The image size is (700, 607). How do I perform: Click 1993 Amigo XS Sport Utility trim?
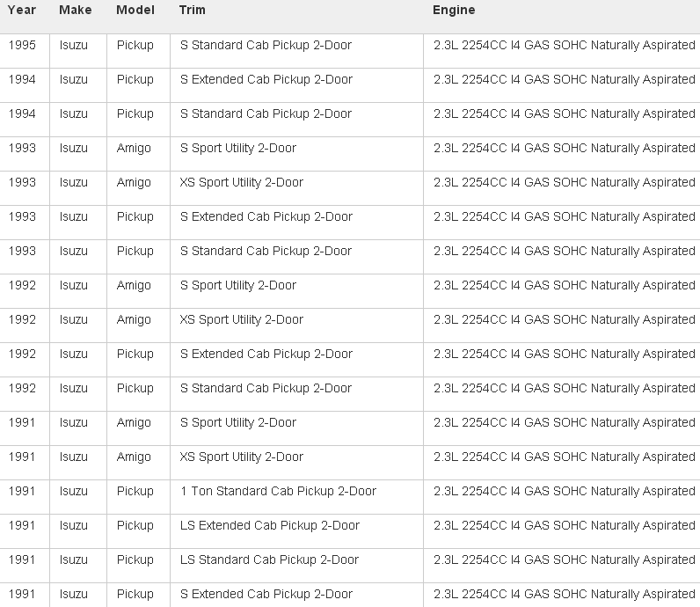242,182
